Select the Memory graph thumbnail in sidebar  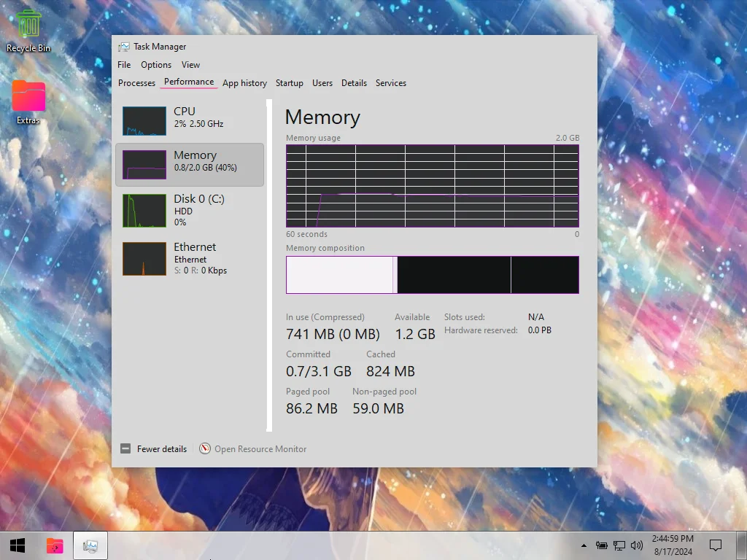[x=144, y=165]
